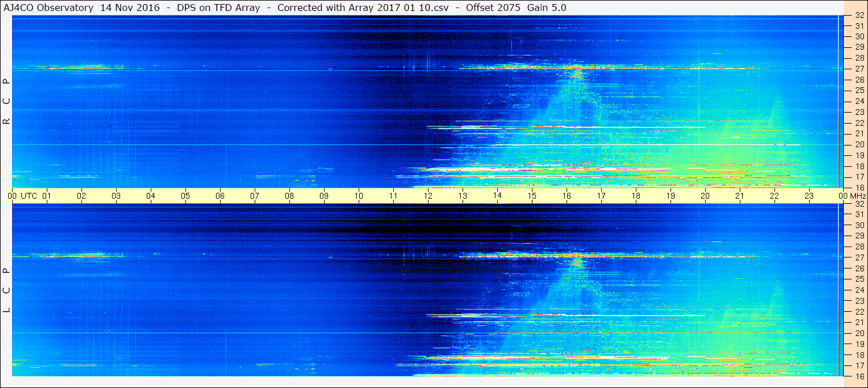The height and width of the screenshot is (388, 868).
Task: Click the 'Gain 5.0' text in the header
Action: coord(546,8)
